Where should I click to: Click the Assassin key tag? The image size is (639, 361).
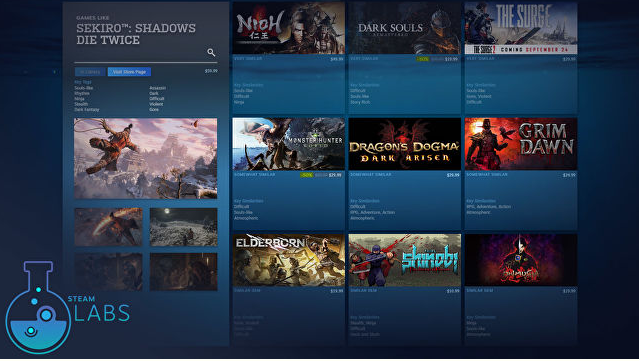157,88
